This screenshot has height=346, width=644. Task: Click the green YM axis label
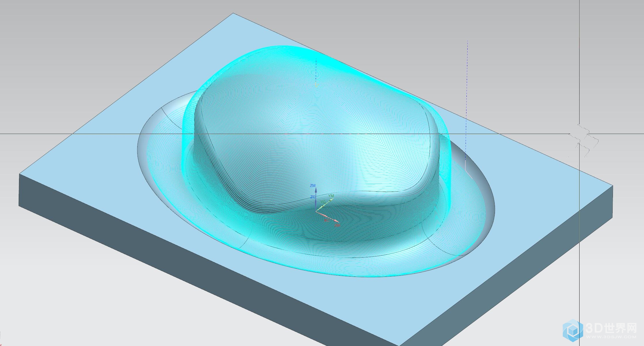331,196
